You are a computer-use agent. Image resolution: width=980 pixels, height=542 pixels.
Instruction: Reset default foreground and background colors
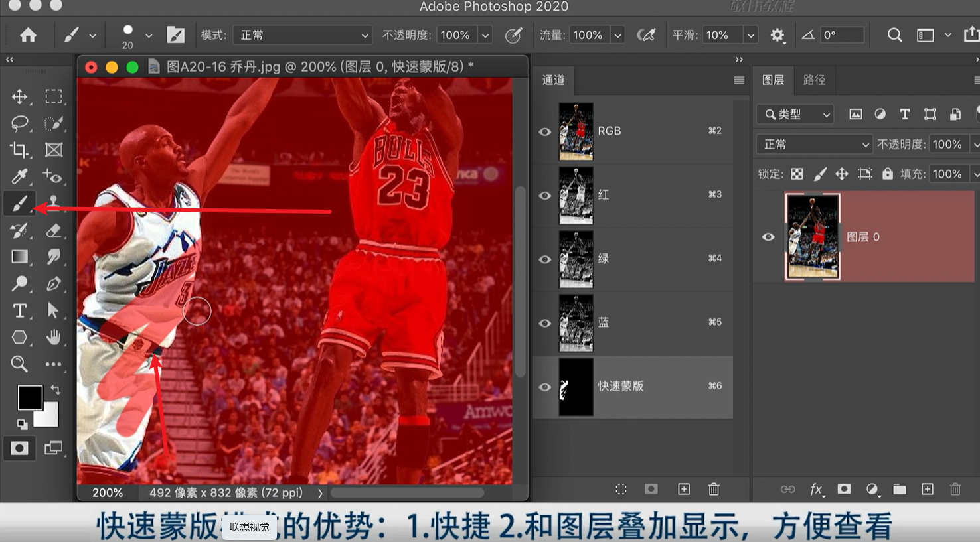pos(22,425)
